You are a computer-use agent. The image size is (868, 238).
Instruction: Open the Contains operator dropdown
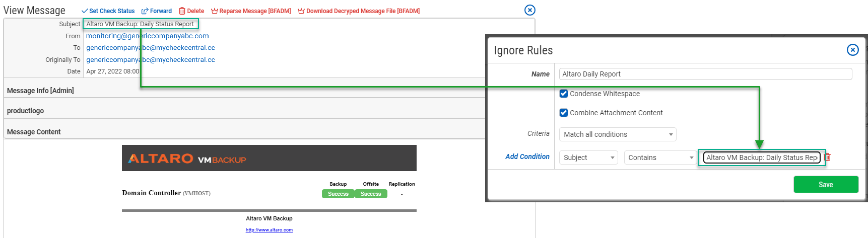point(660,157)
